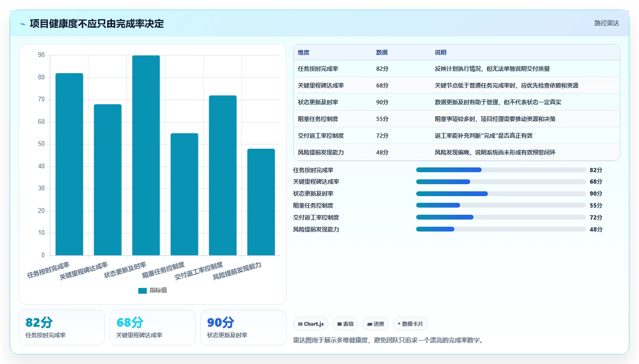This screenshot has height=364, width=639.
Task: Click the footer note starting 雷达图用于展示多维健康度
Action: point(388,341)
